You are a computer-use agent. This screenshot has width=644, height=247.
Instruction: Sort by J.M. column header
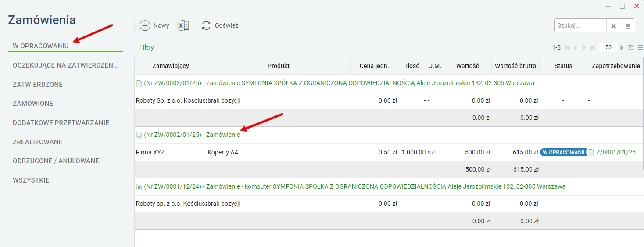tap(435, 66)
